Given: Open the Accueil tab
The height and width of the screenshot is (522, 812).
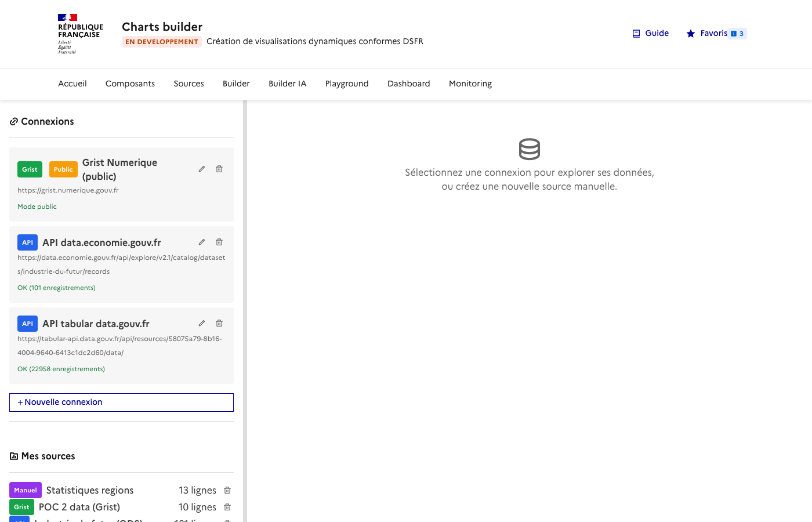Looking at the screenshot, I should click(x=72, y=84).
